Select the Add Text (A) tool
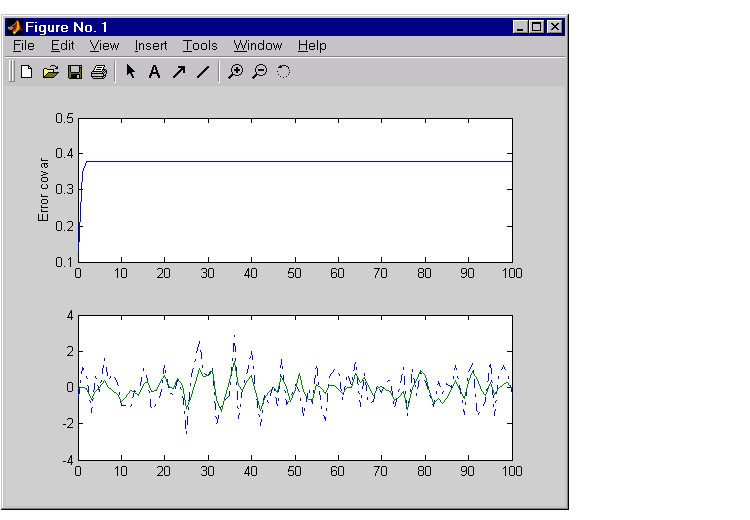This screenshot has width=750, height=520. point(155,72)
